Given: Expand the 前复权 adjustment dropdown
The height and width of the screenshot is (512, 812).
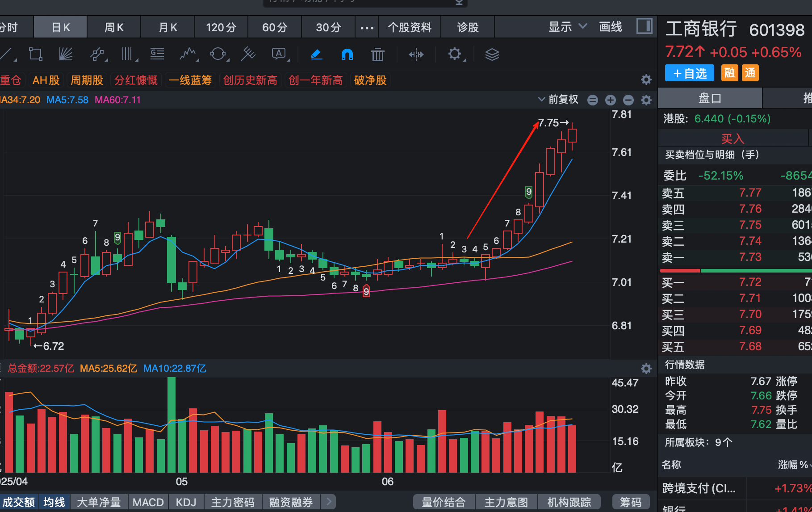Looking at the screenshot, I should pos(558,99).
